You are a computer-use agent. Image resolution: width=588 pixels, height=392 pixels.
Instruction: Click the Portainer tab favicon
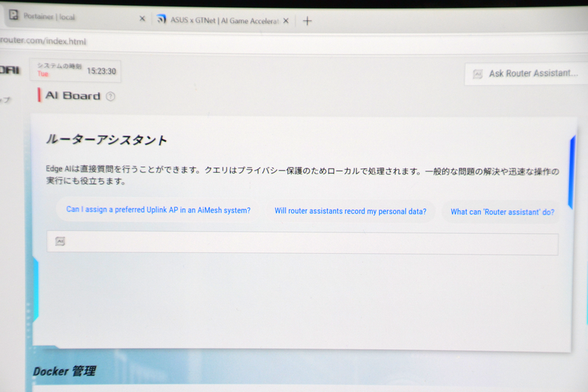14,15
